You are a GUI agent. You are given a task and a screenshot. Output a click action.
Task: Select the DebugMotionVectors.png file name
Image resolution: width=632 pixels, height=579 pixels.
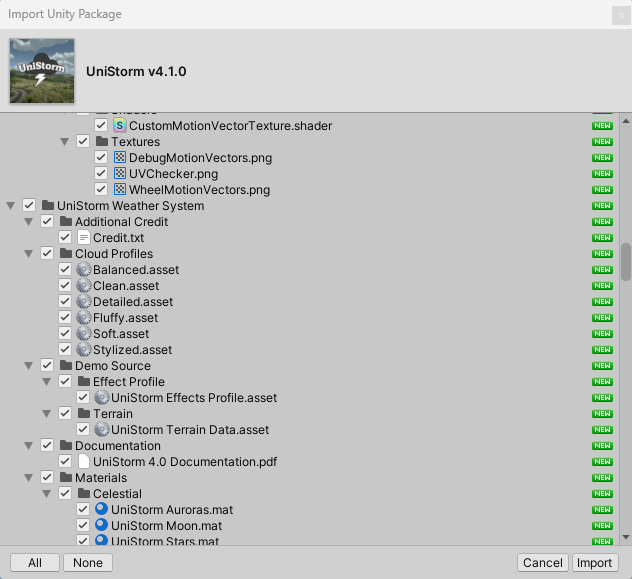(x=200, y=158)
